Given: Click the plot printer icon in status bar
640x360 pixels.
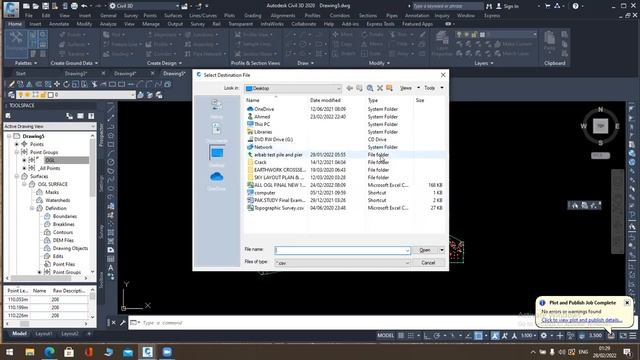Looking at the screenshot, I should 611,336.
